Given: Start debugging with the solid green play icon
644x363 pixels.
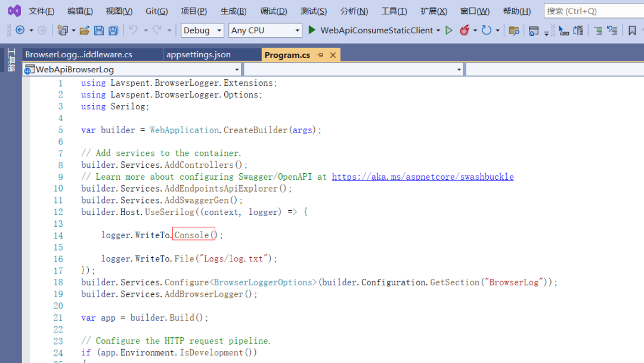Looking at the screenshot, I should point(312,30).
